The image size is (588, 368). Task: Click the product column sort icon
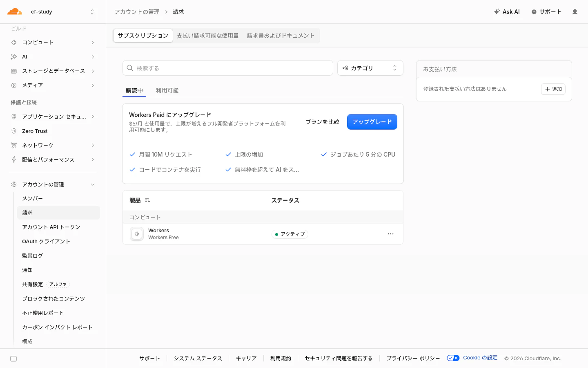tap(147, 200)
